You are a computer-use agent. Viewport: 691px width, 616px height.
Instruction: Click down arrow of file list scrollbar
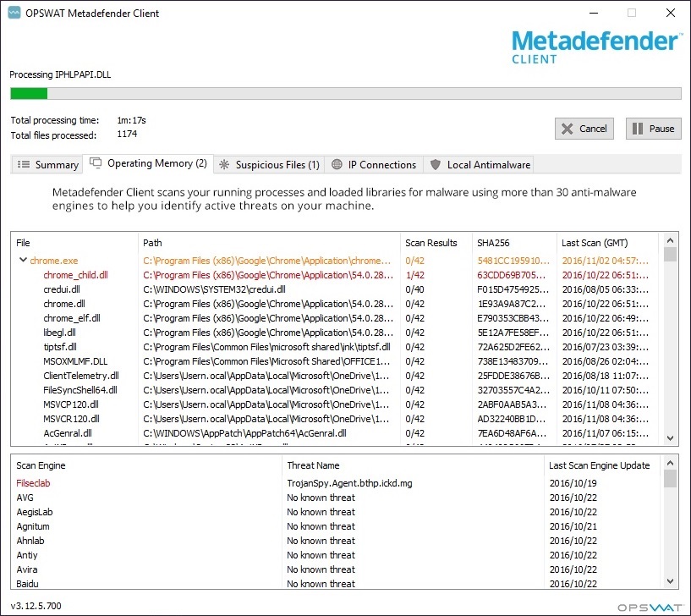tap(671, 438)
